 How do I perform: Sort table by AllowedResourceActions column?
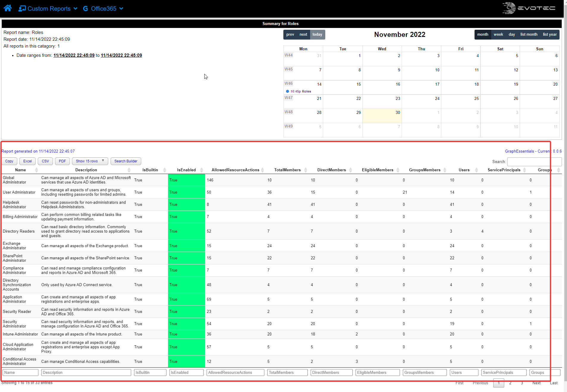click(235, 170)
